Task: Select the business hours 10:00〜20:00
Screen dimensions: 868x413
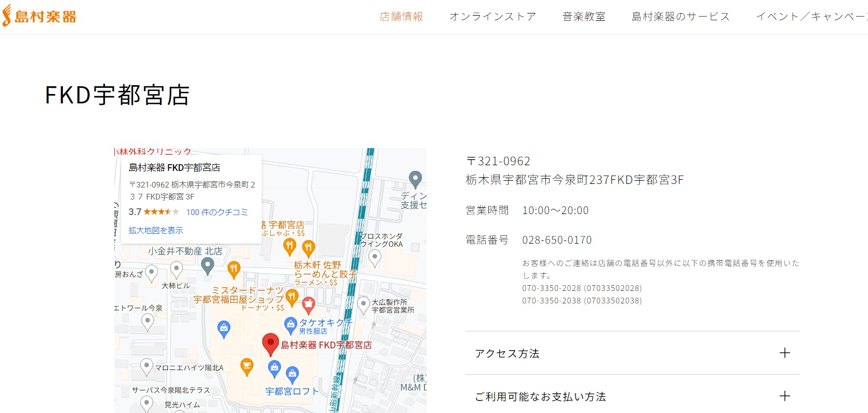Action: tap(555, 210)
